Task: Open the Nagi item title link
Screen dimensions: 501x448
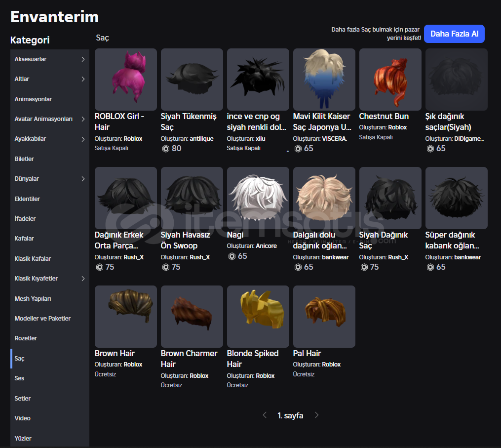Action: (235, 235)
